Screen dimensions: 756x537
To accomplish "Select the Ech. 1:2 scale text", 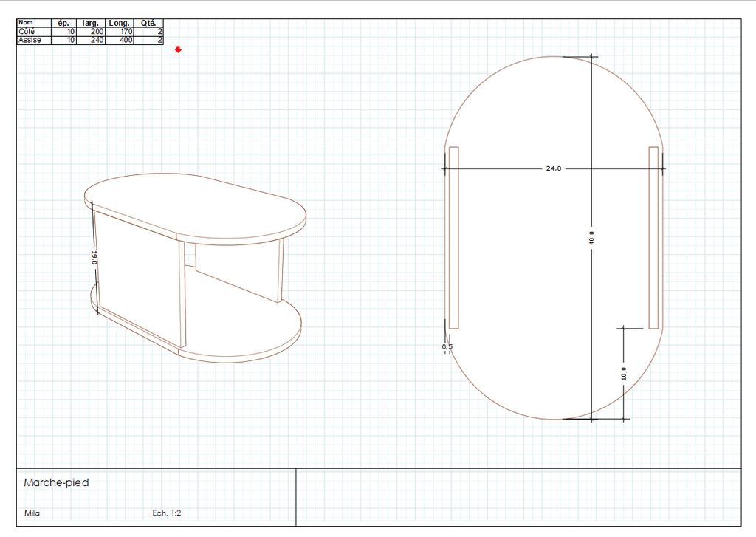I will [x=167, y=513].
